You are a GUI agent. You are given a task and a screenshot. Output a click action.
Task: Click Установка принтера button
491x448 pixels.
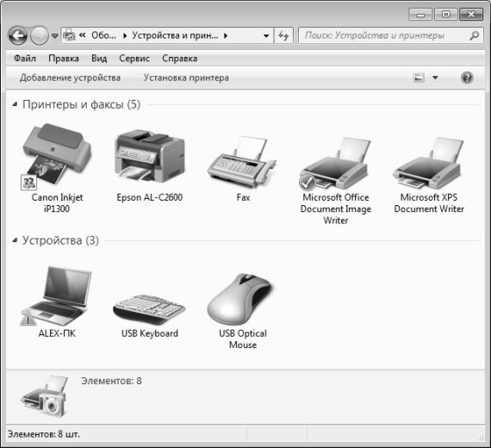(186, 78)
